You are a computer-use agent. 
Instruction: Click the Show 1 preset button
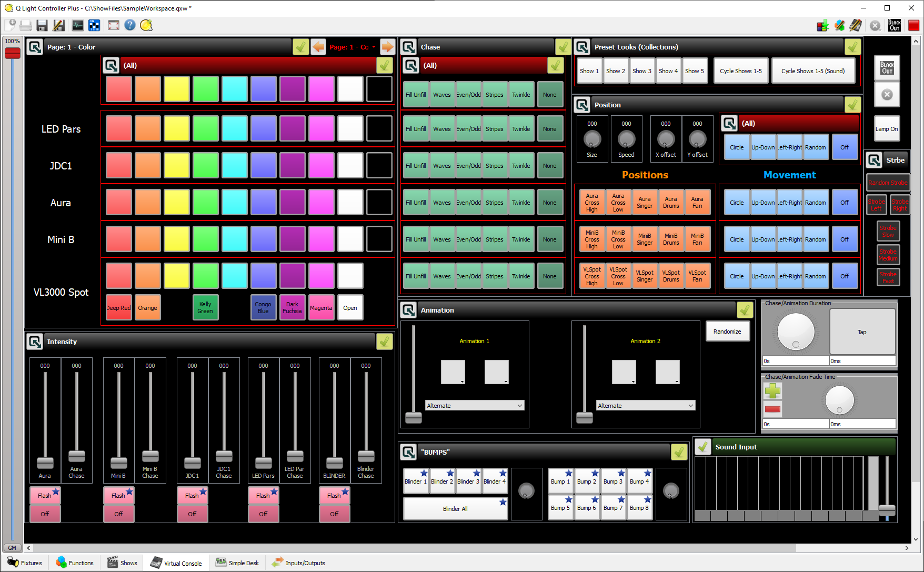point(589,71)
